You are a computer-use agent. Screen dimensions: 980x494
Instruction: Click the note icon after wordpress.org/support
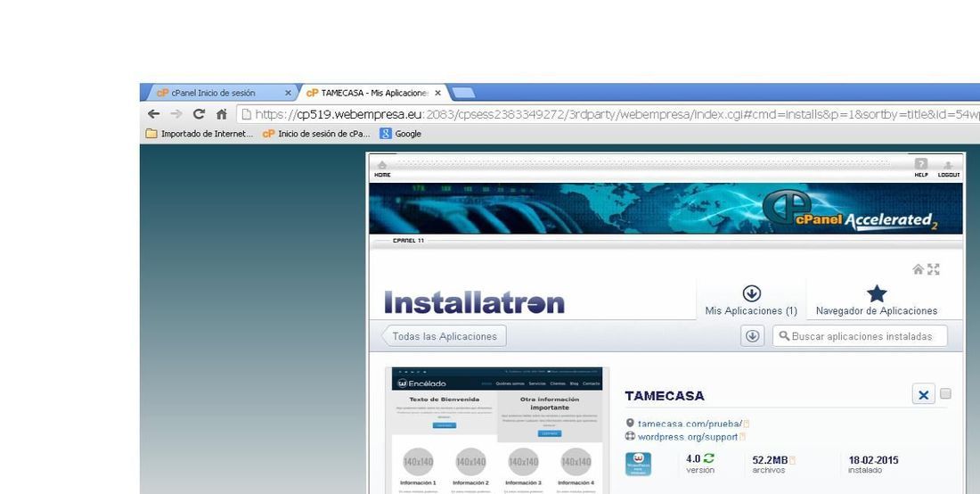[x=742, y=437]
